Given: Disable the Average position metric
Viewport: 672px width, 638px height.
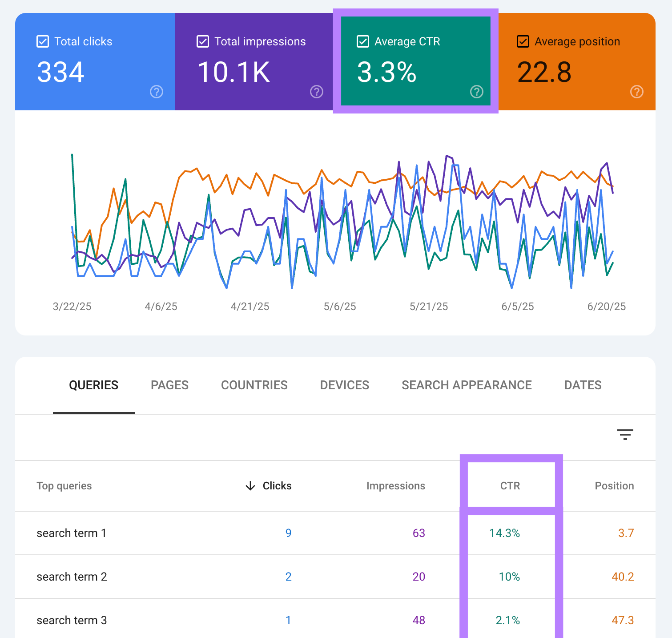Looking at the screenshot, I should (523, 41).
